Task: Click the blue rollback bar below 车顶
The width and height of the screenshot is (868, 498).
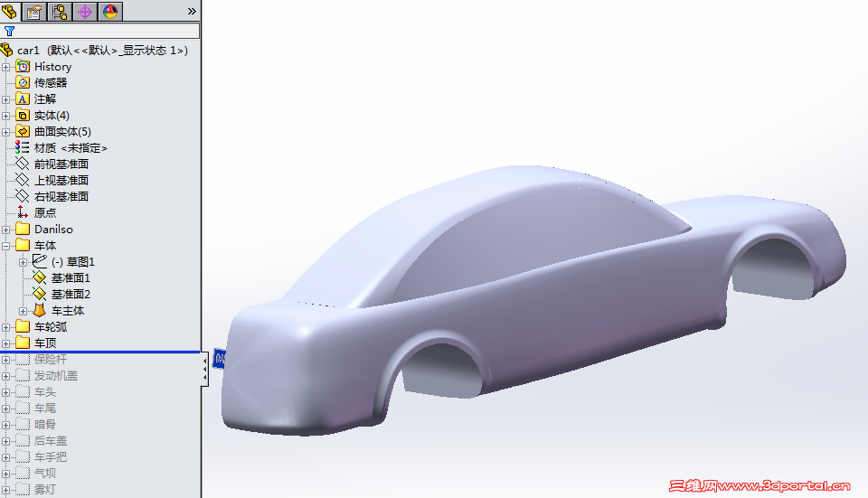Action: coord(100,352)
